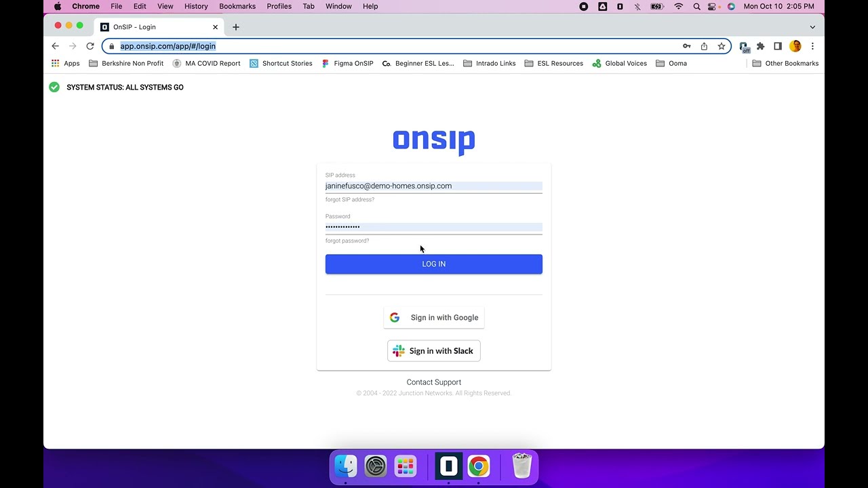Open the Contact Support link
The image size is (868, 488).
coord(434,382)
